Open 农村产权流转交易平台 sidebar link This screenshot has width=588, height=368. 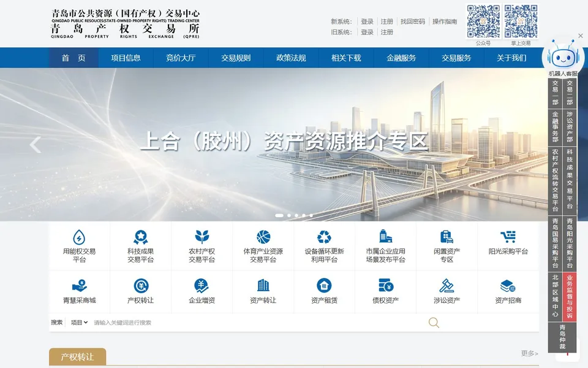click(556, 180)
